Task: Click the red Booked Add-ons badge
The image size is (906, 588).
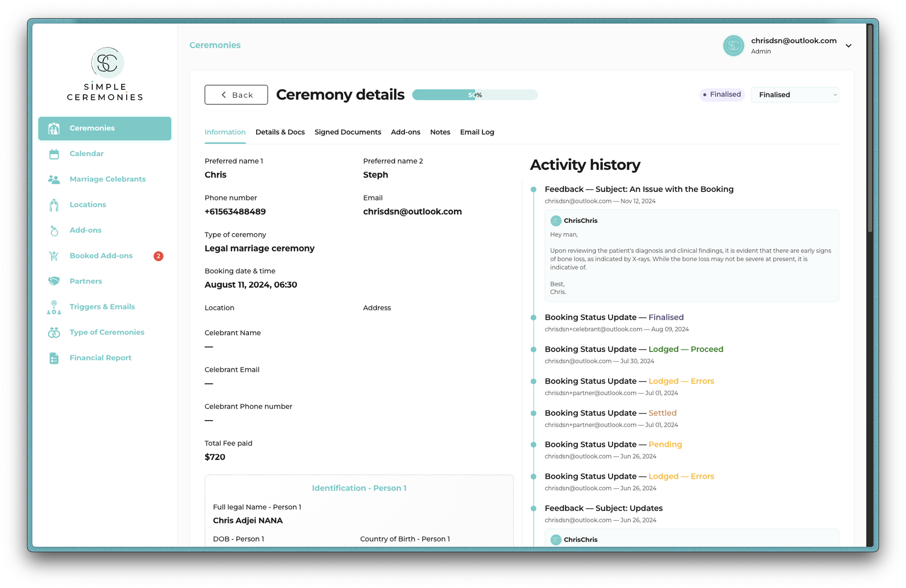Action: point(158,256)
